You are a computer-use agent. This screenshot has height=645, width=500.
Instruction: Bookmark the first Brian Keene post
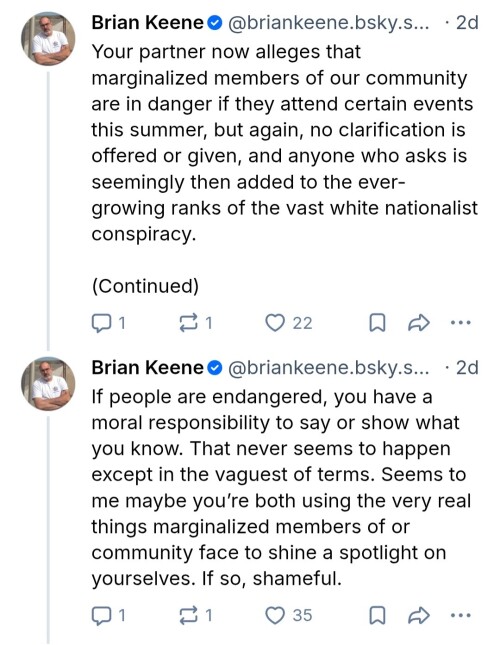click(x=377, y=323)
